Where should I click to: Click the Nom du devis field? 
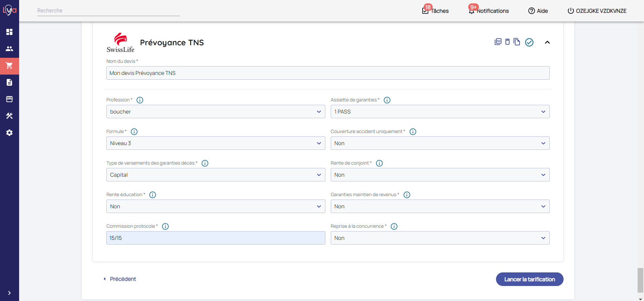coord(328,73)
